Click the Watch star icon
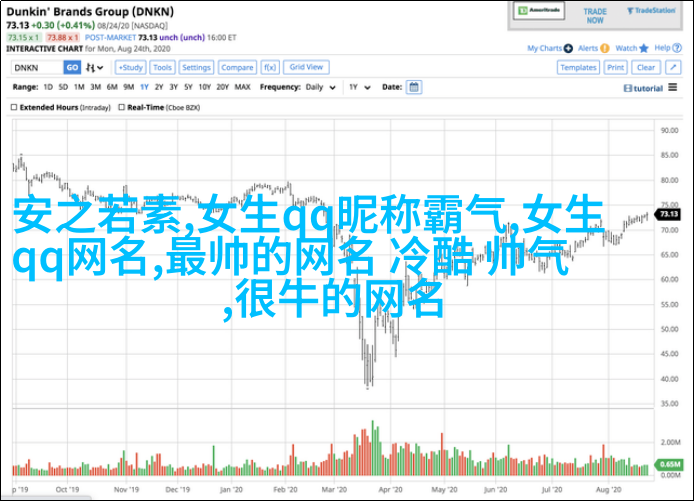This screenshot has width=695, height=502. pyautogui.click(x=644, y=48)
